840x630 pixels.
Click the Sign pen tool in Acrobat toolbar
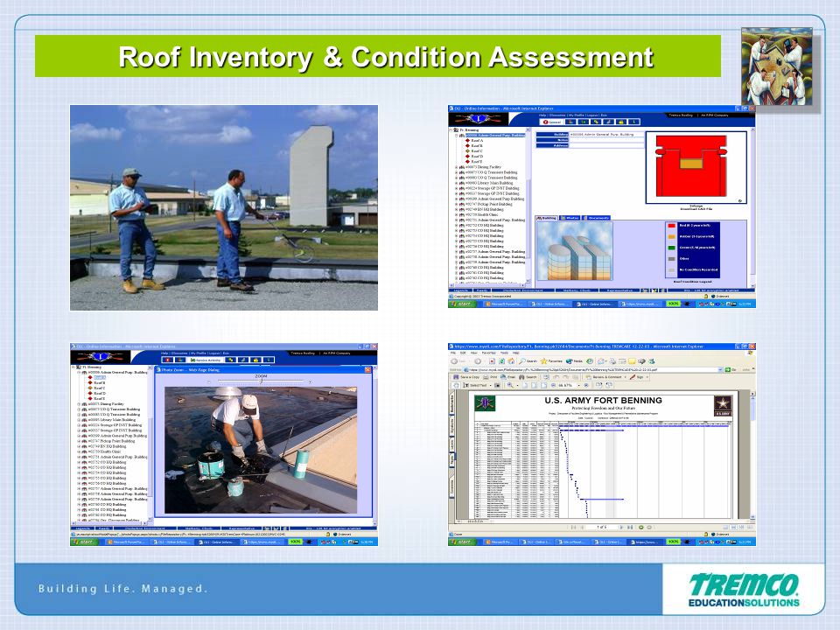coord(638,377)
